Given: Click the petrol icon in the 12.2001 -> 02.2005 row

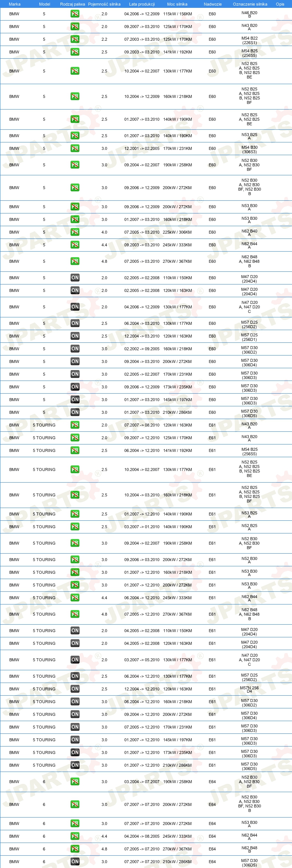Looking at the screenshot, I should (75, 148).
